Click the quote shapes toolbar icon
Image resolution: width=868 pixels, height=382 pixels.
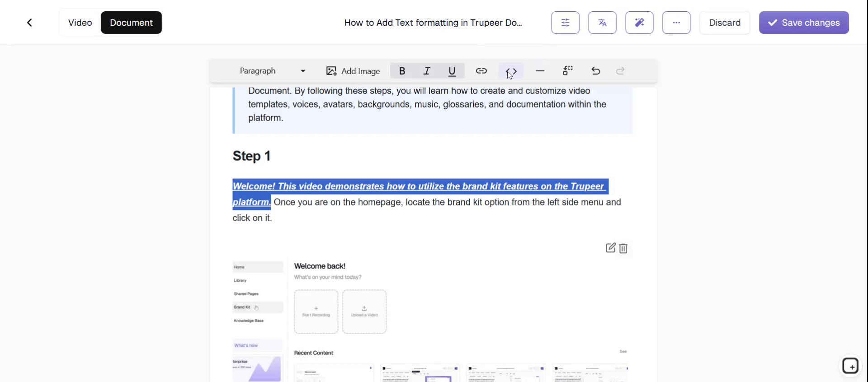tap(568, 71)
